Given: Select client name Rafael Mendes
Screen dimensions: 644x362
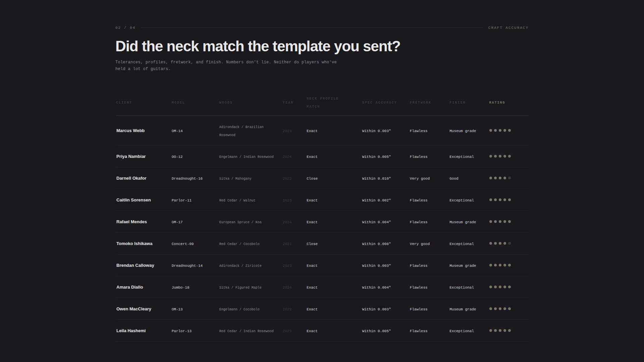Looking at the screenshot, I should tap(131, 222).
